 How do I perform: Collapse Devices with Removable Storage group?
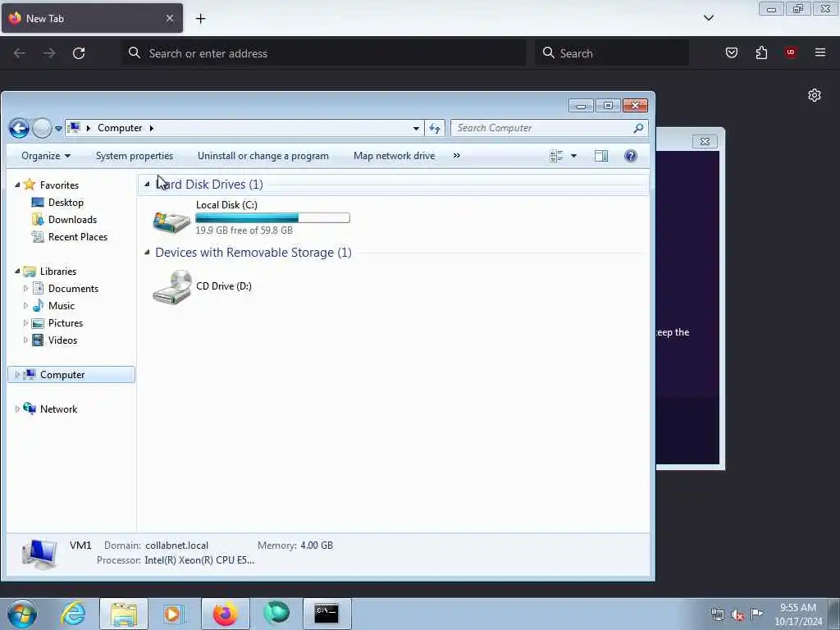[x=147, y=253]
